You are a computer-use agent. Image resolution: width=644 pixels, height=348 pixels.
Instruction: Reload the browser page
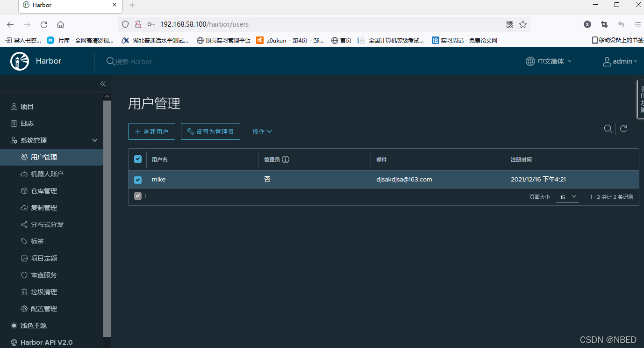click(44, 24)
